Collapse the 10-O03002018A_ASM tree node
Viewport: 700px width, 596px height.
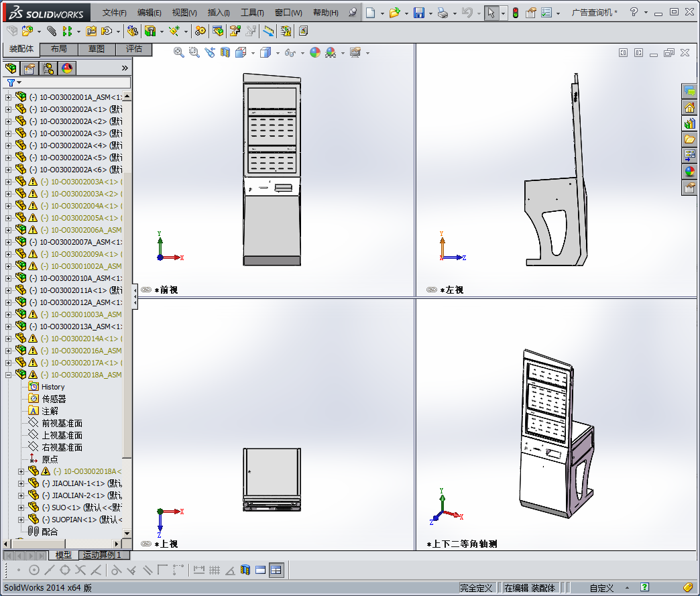[8, 375]
